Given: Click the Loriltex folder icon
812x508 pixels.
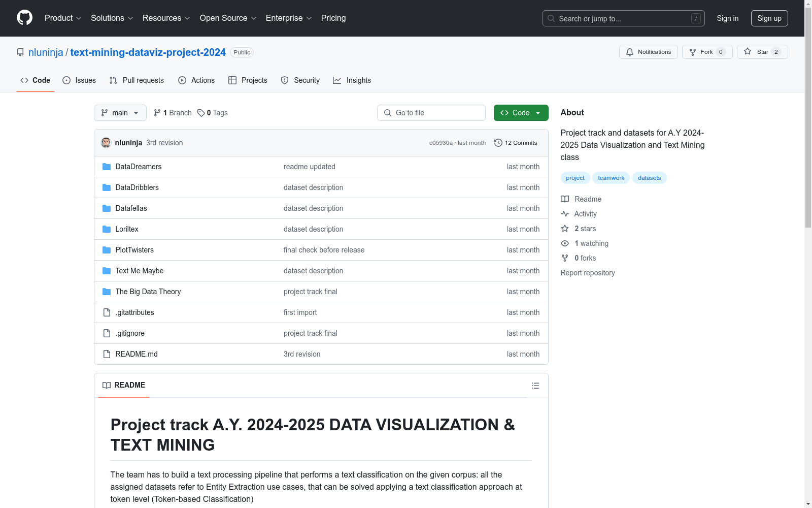Looking at the screenshot, I should pos(107,229).
